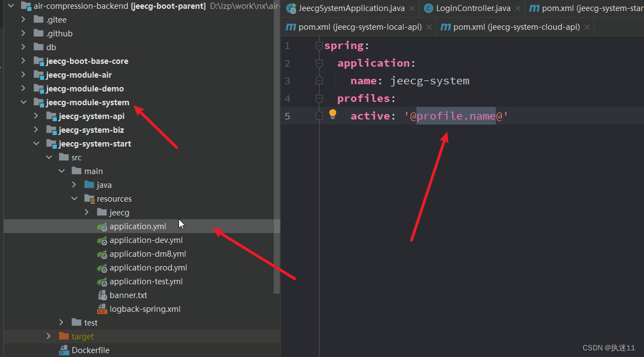Click the JeecgSystemApplication.java tab icon
Image resolution: width=644 pixels, height=357 pixels.
[291, 8]
